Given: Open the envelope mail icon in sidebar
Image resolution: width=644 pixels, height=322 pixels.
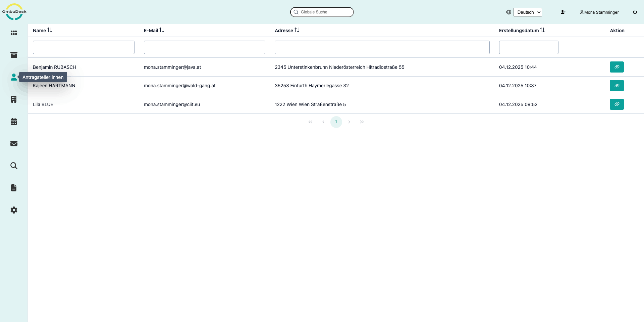Looking at the screenshot, I should coord(14,144).
